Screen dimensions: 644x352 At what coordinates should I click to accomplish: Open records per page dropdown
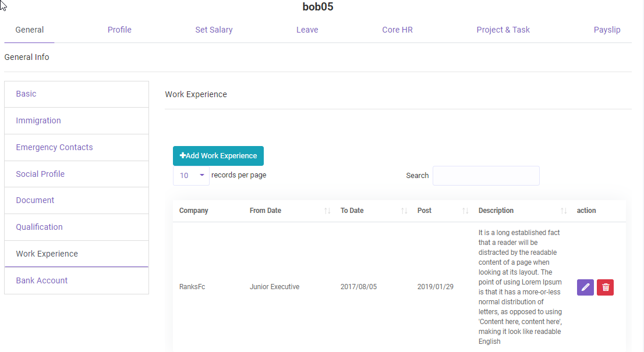point(191,175)
